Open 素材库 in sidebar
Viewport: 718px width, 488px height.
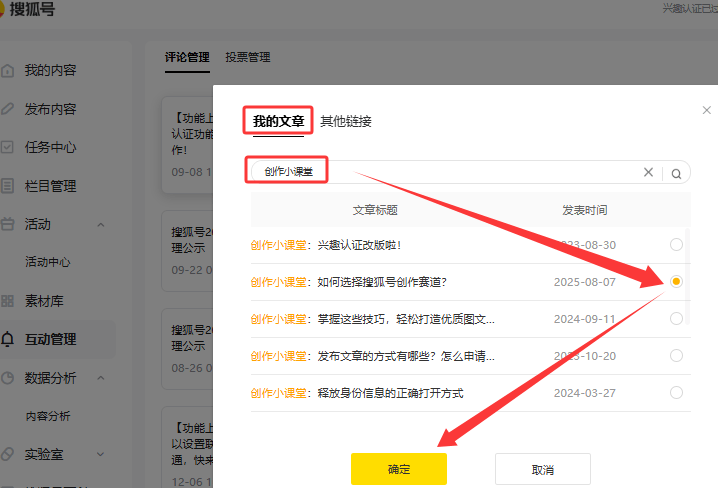tap(44, 301)
